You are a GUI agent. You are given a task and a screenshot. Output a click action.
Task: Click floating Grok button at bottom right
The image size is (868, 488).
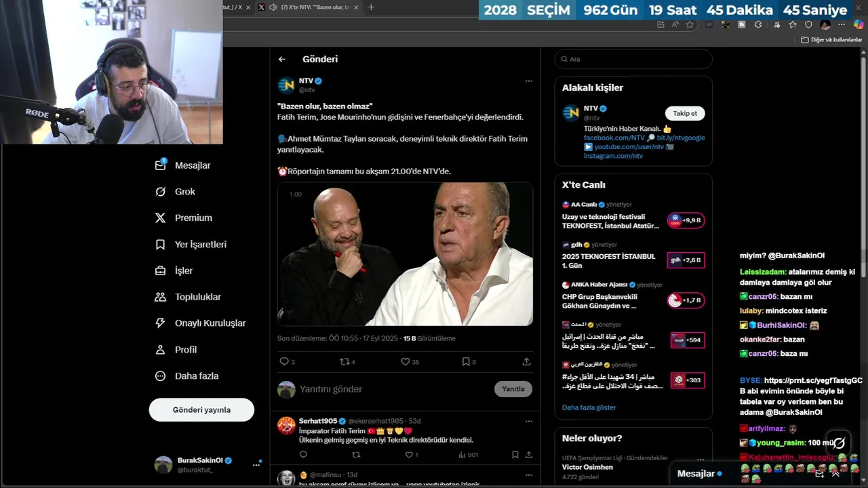(x=839, y=443)
